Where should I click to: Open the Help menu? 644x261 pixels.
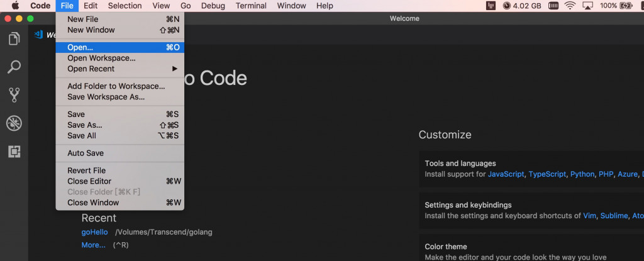tap(325, 6)
